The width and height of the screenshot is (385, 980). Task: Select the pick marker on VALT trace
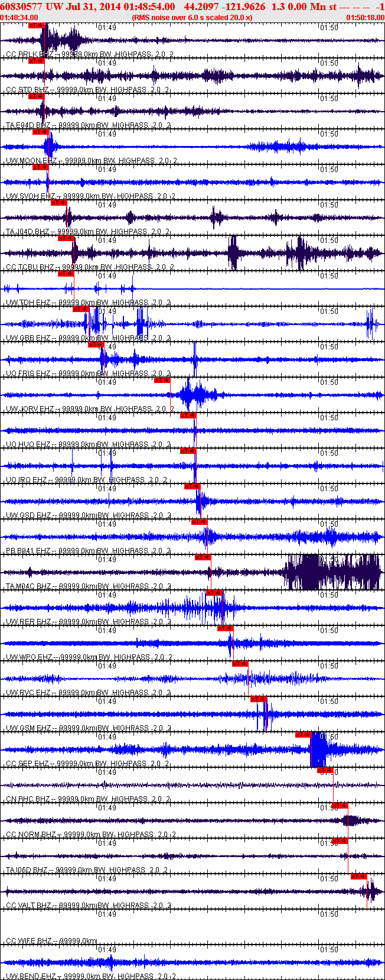click(359, 877)
